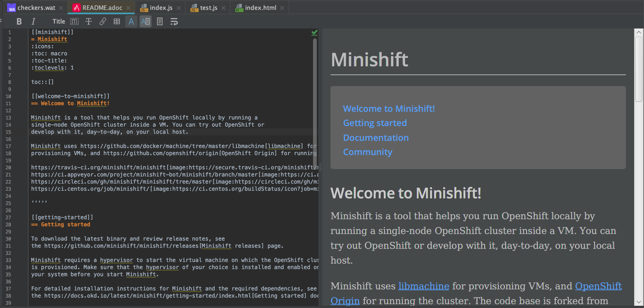The height and width of the screenshot is (308, 644).
Task: Click the checkers.wat file type icon
Action: coord(11,8)
